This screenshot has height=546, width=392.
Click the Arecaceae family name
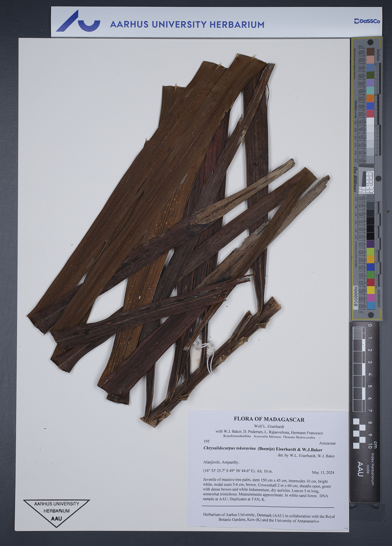click(327, 443)
